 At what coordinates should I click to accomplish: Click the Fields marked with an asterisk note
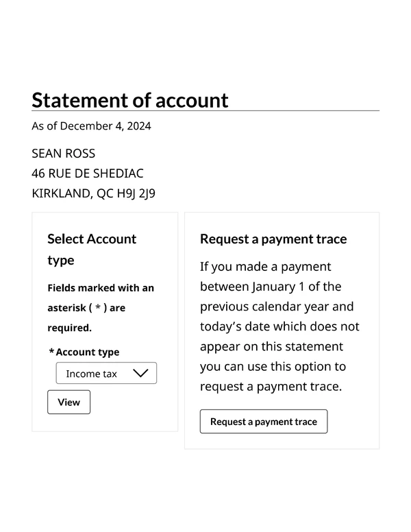pyautogui.click(x=101, y=308)
